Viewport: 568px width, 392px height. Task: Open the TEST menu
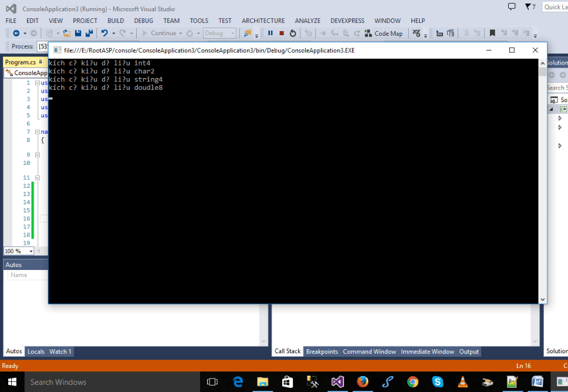point(225,21)
